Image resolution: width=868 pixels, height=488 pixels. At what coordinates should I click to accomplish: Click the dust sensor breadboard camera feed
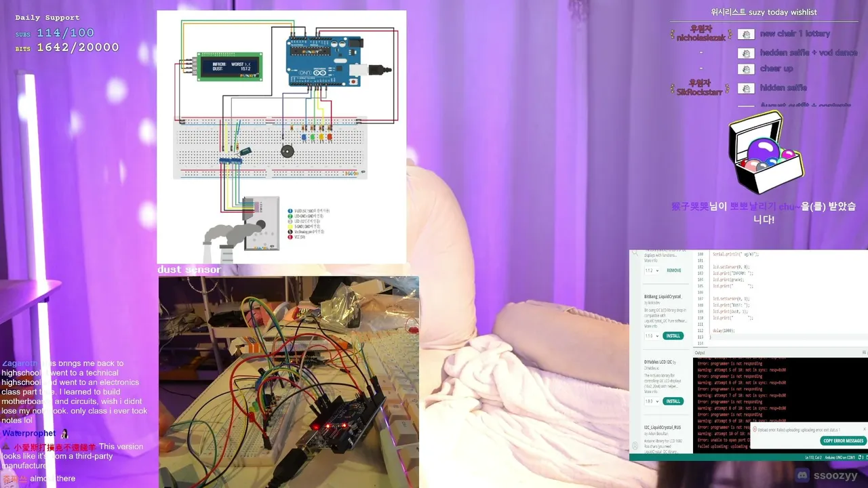click(x=289, y=382)
